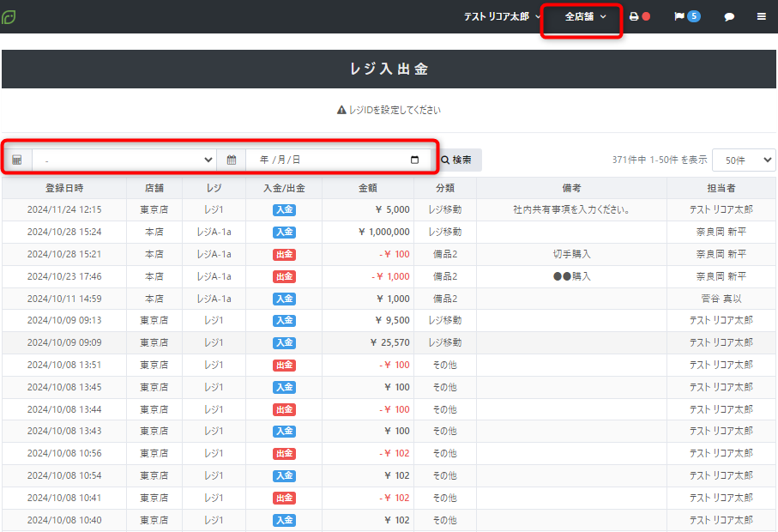The width and height of the screenshot is (778, 532).
Task: Click the レジID を設定してください warning message
Action: coord(389,110)
